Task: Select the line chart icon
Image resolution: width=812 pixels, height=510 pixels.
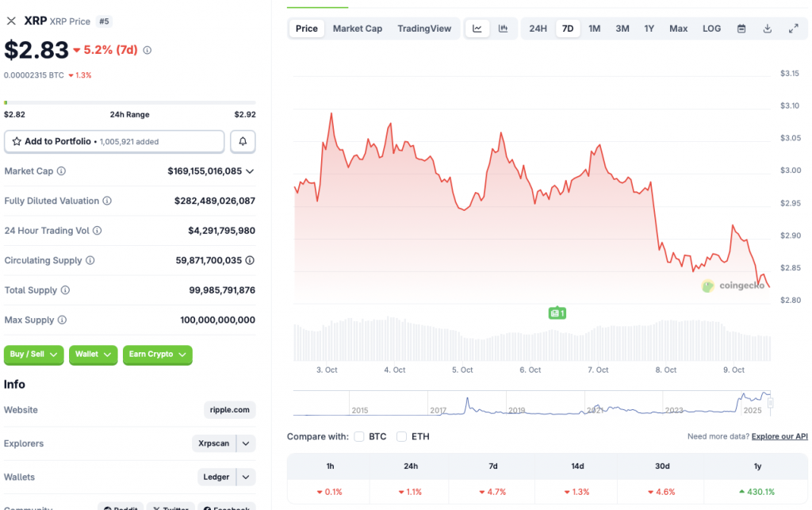Action: tap(477, 28)
